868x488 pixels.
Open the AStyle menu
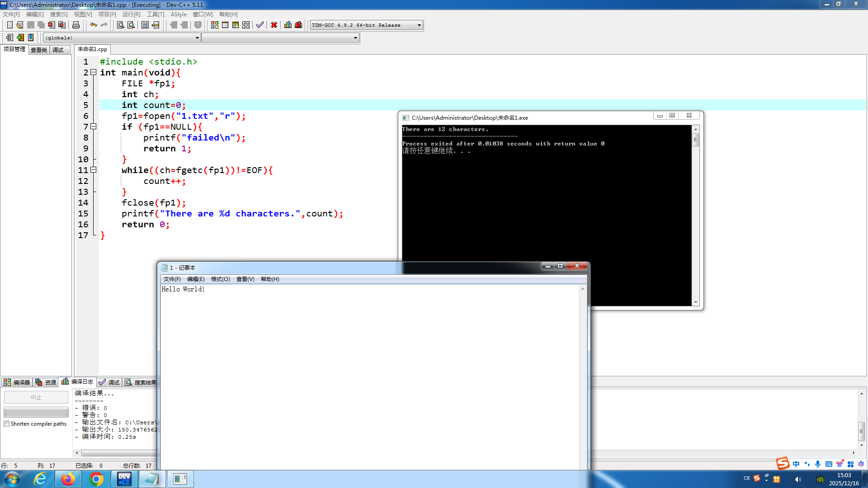[x=179, y=14]
